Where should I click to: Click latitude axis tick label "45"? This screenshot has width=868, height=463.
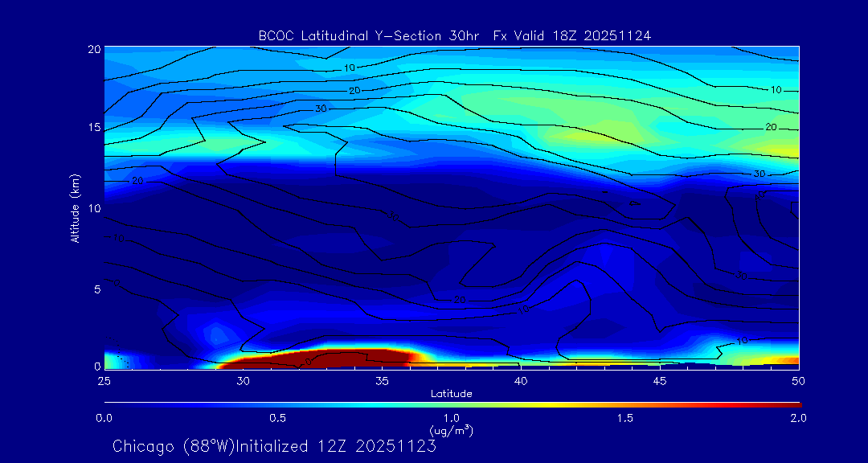coord(659,380)
